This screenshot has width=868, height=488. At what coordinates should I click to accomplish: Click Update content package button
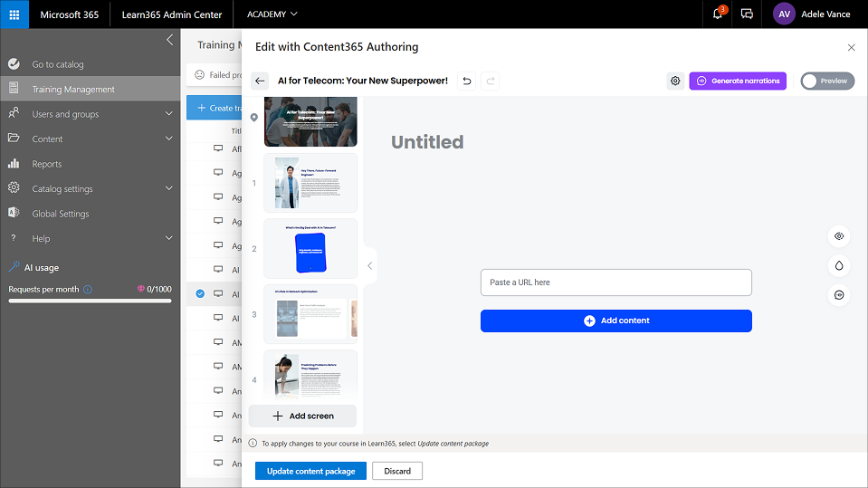(x=310, y=471)
